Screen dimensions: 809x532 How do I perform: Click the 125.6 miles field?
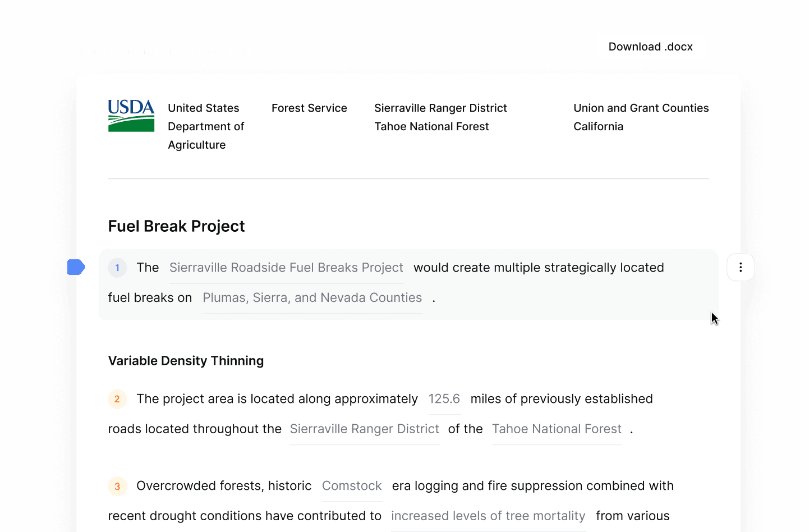tap(444, 399)
